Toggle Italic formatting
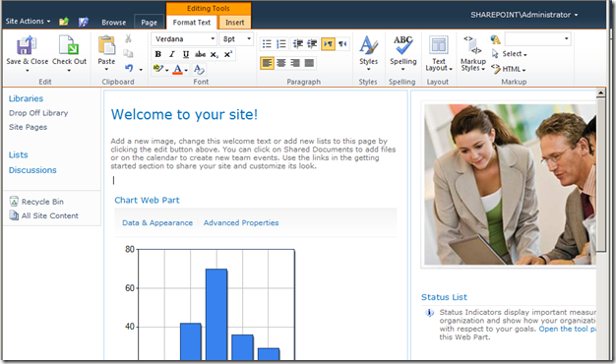The width and height of the screenshot is (616, 364). 171,54
